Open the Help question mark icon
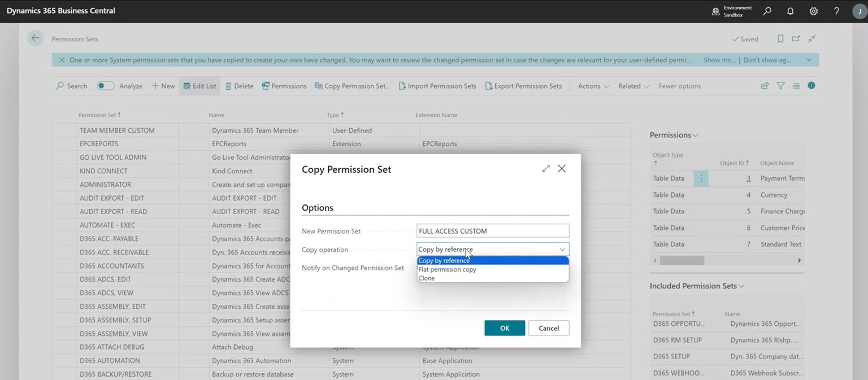Viewport: 868px width, 380px height. (x=836, y=11)
